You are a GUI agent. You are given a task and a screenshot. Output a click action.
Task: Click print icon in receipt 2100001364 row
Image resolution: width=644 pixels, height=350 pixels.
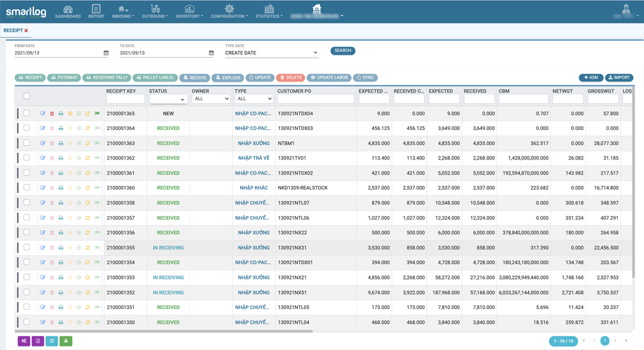coord(61,128)
